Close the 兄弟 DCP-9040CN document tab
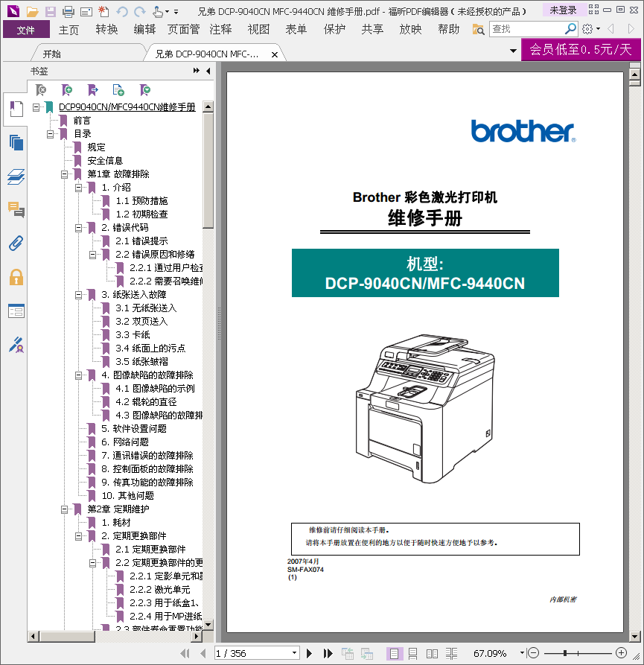 point(275,54)
